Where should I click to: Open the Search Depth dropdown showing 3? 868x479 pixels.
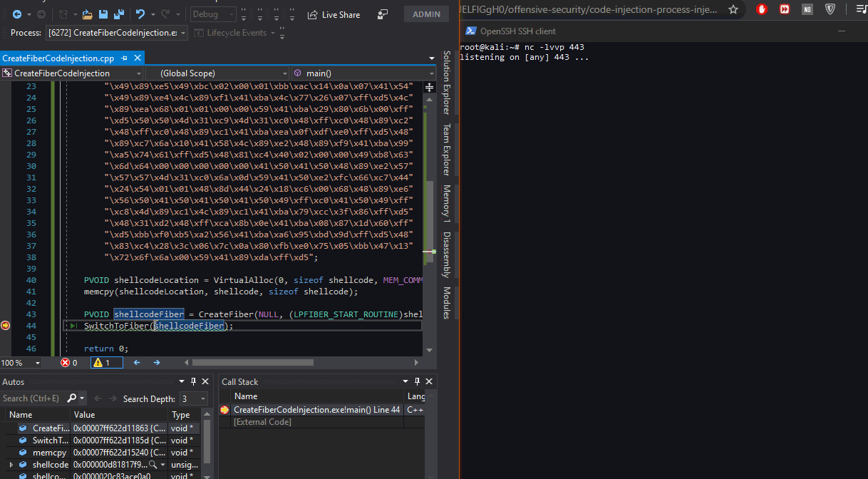(x=193, y=398)
